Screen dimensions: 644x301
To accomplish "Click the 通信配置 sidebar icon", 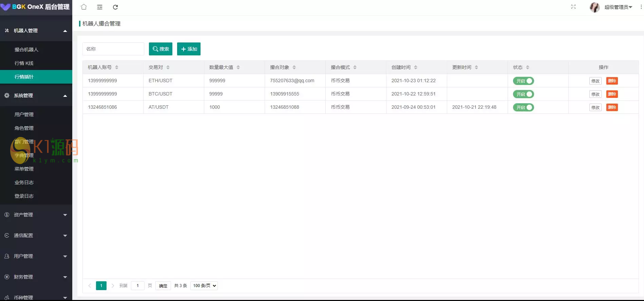I will (7, 235).
